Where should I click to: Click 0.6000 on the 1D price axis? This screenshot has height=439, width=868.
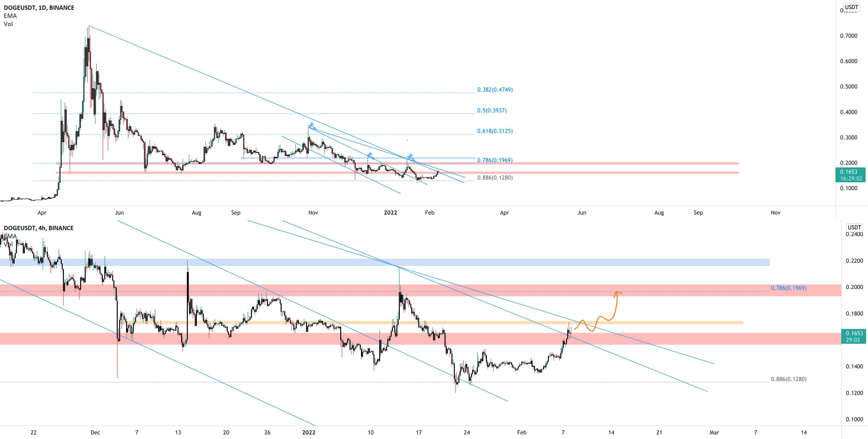[848, 61]
